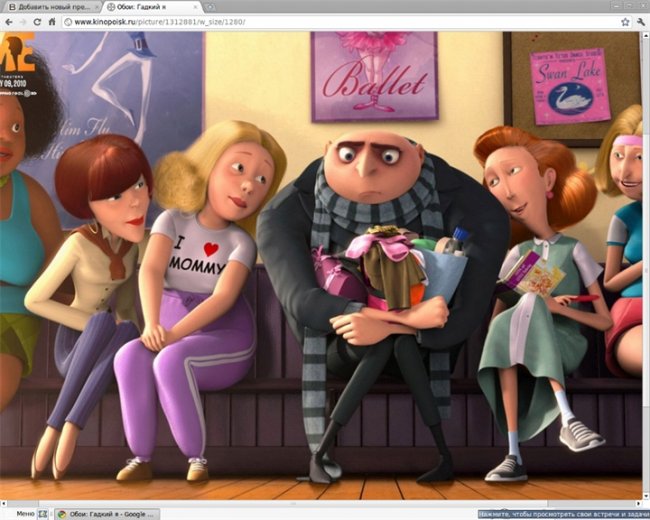Open a new browser tab
This screenshot has width=650, height=520.
[211, 7]
